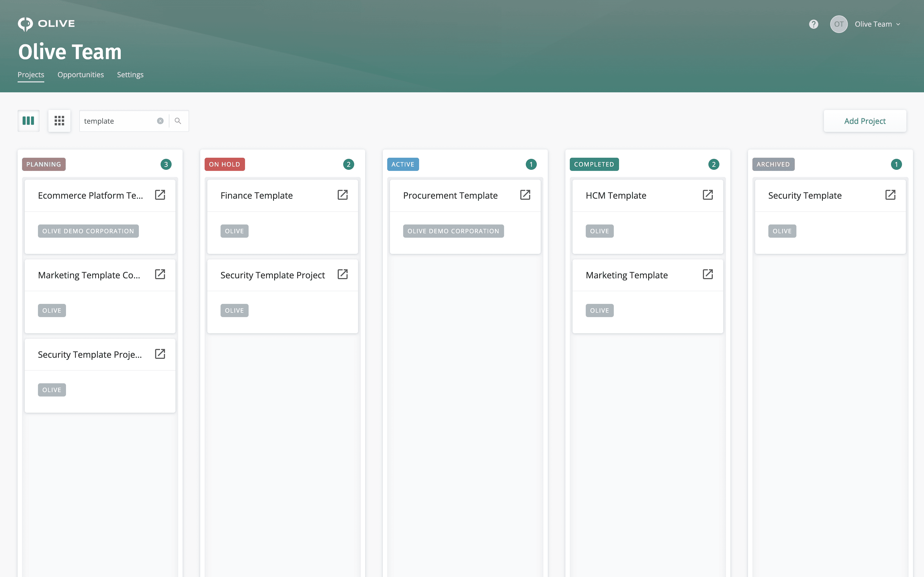
Task: Click the OT avatar circle
Action: pos(838,24)
